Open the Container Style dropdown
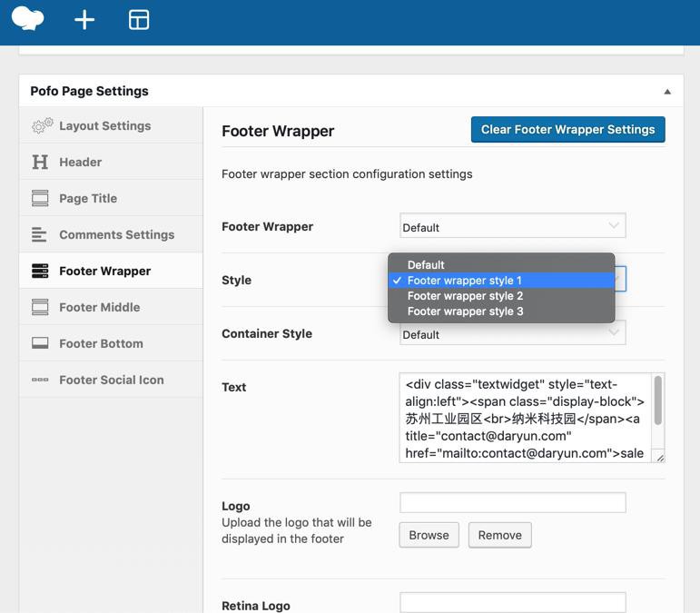This screenshot has width=700, height=613. click(x=512, y=334)
